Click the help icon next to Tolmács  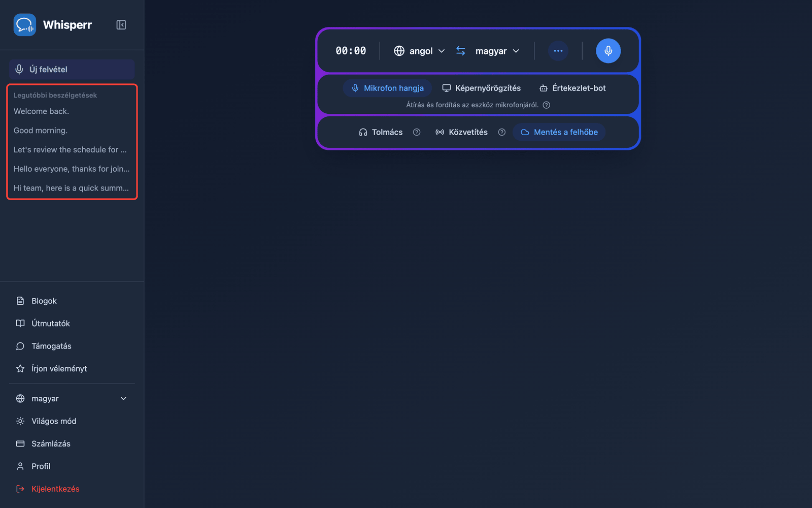click(x=417, y=132)
